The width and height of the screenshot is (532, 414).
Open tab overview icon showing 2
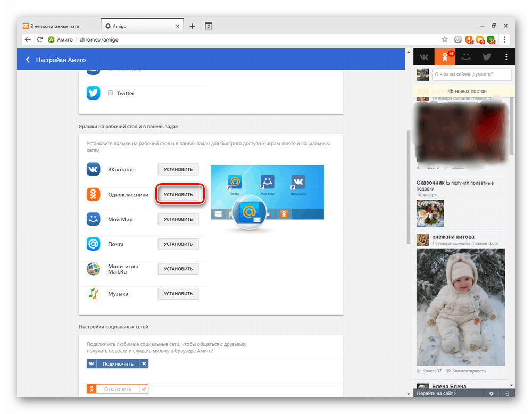coord(209,26)
